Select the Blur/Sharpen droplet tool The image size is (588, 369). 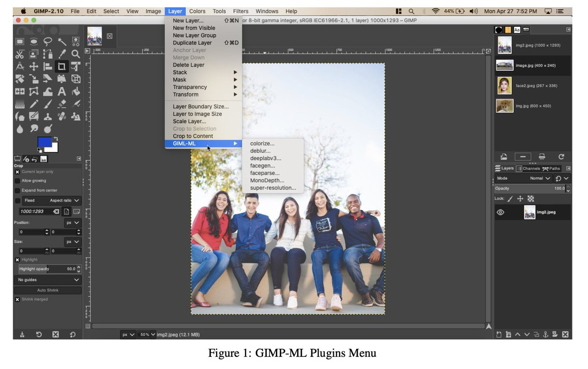tap(20, 128)
